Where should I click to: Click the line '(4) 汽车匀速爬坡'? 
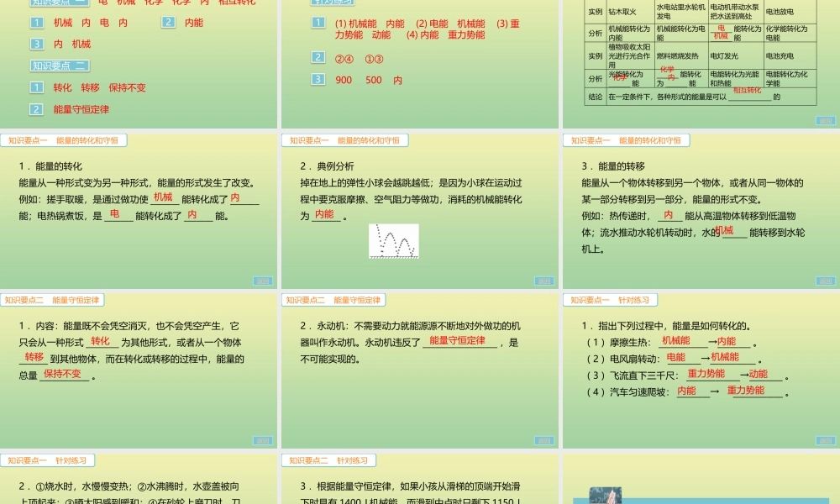[x=687, y=391]
